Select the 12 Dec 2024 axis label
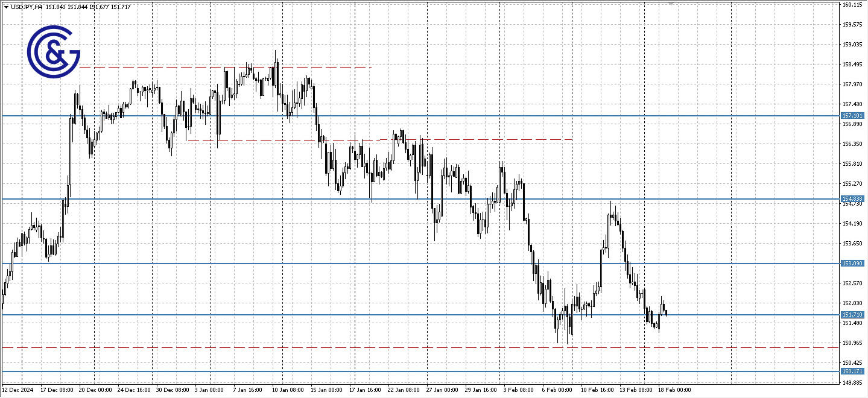Image resolution: width=868 pixels, height=398 pixels. click(16, 390)
